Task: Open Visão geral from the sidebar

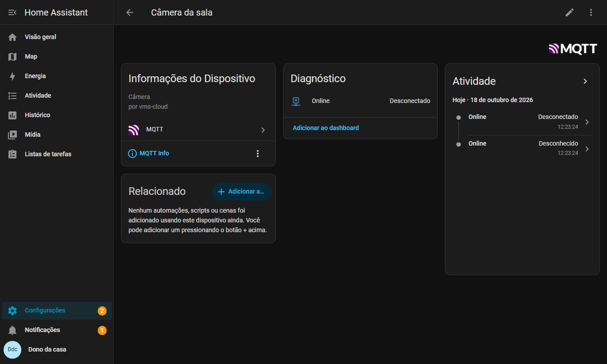Action: [x=57, y=37]
